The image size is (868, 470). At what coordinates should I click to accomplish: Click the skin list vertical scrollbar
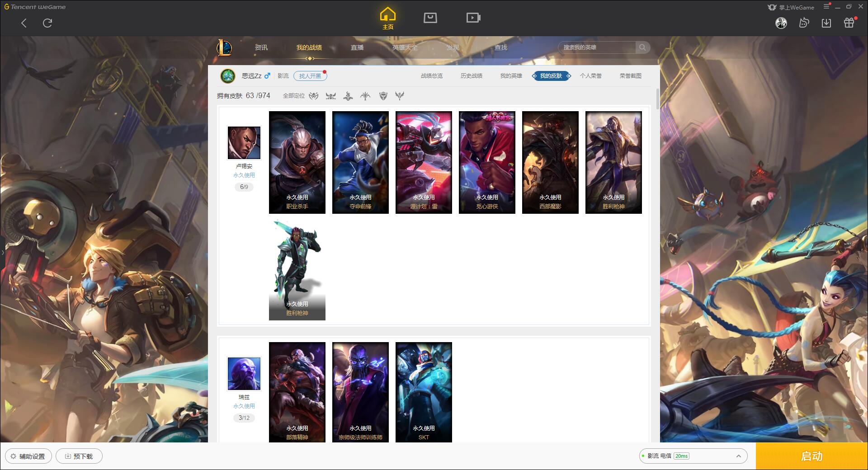tap(657, 99)
